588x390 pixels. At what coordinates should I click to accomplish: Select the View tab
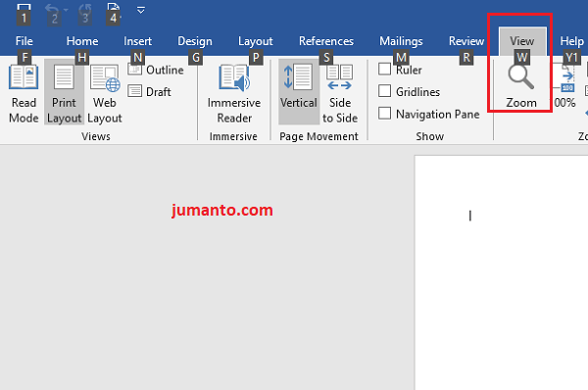point(522,41)
